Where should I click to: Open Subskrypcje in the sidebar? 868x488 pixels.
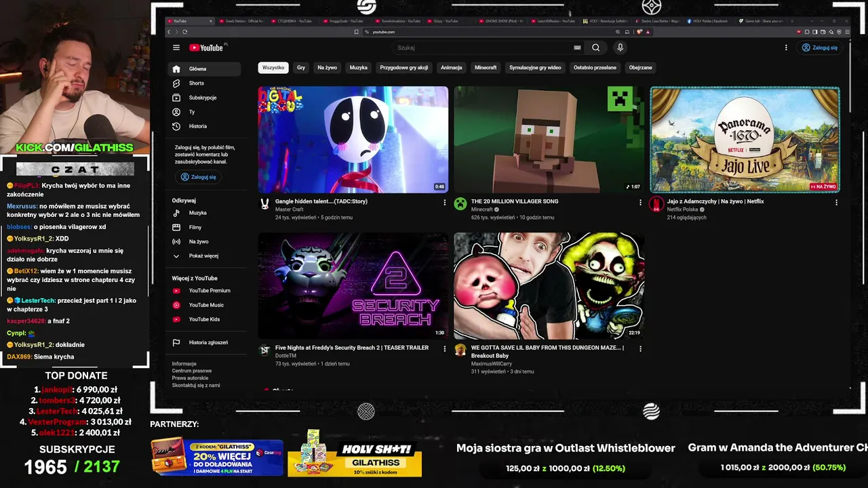pos(204,98)
